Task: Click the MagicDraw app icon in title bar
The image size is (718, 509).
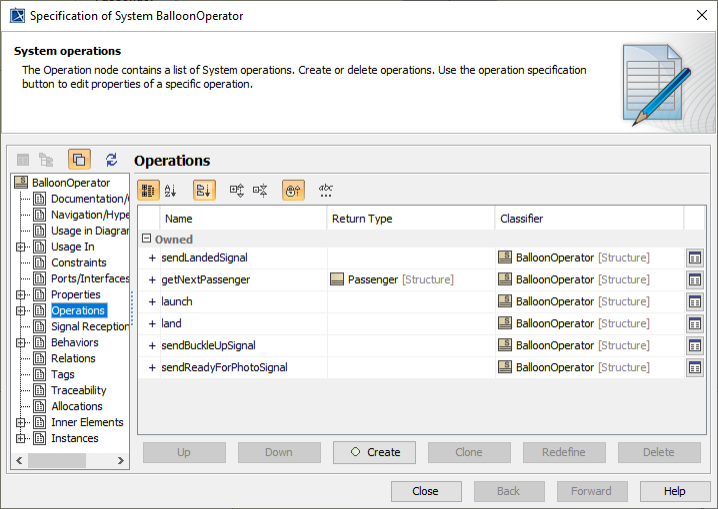Action: coord(17,16)
